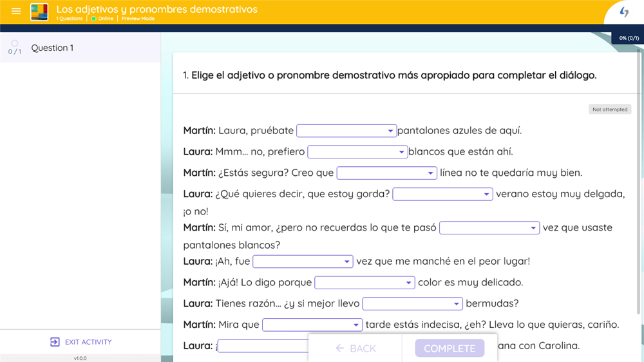
Task: Open Question 1 in the sidebar
Action: pos(80,48)
